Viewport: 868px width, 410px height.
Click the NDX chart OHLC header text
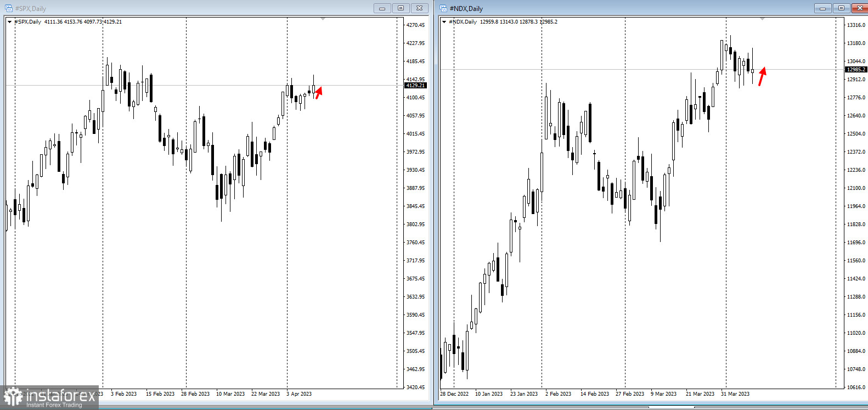click(x=503, y=22)
